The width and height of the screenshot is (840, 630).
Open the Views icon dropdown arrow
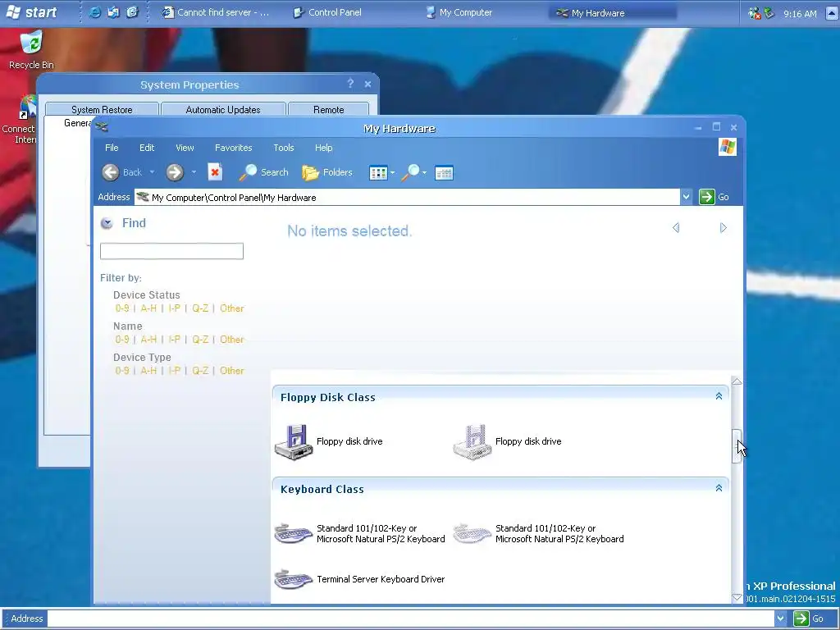point(393,172)
